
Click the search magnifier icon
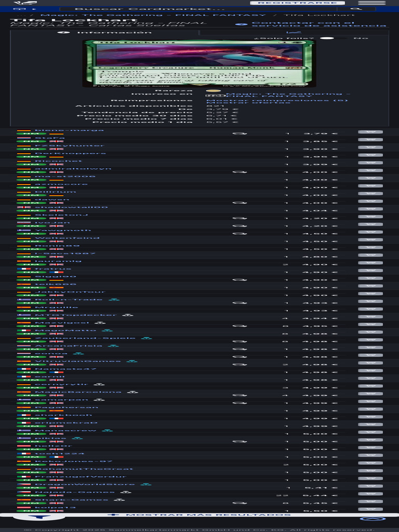click(356, 9)
